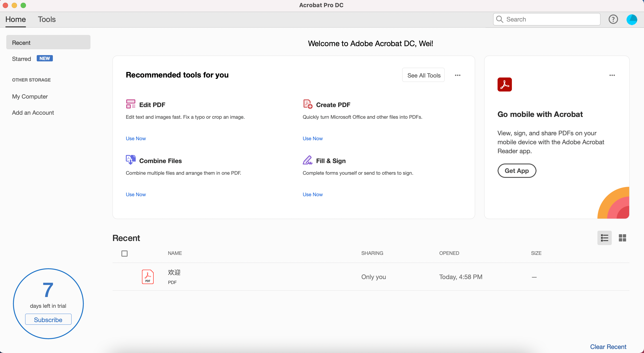This screenshot has width=644, height=353.
Task: Open the Adobe account avatar menu
Action: (632, 19)
